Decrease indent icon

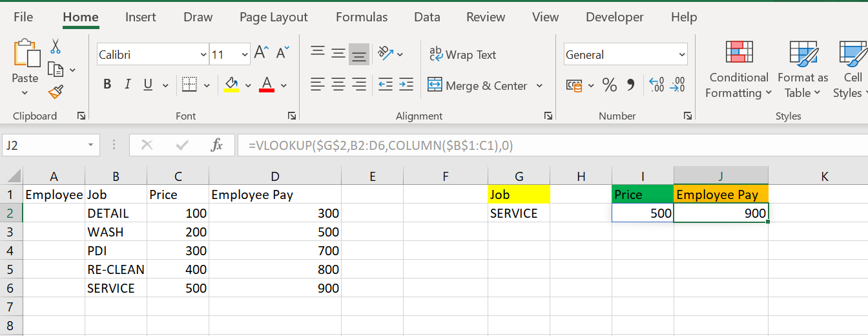coord(386,85)
